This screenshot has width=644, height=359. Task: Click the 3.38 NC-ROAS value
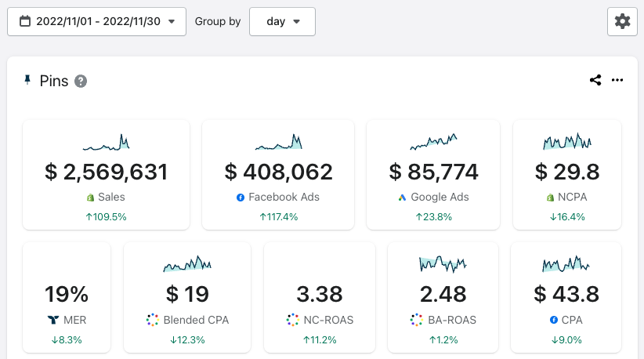pyautogui.click(x=320, y=295)
